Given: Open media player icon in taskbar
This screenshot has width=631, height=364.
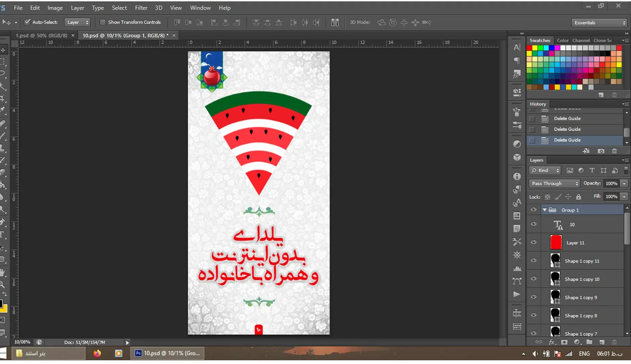Looking at the screenshot, I should (118, 353).
